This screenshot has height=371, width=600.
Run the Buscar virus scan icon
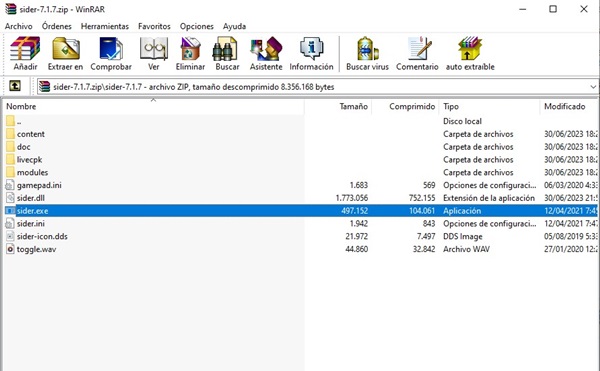(x=367, y=49)
